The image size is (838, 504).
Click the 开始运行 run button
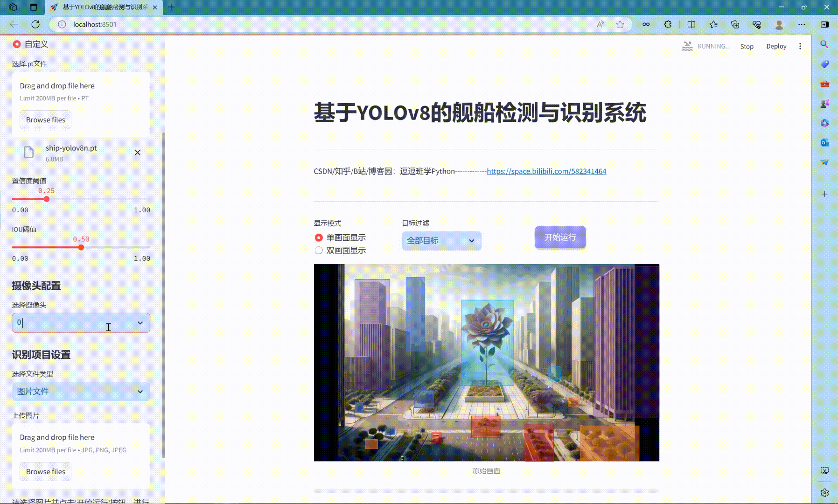(x=560, y=238)
